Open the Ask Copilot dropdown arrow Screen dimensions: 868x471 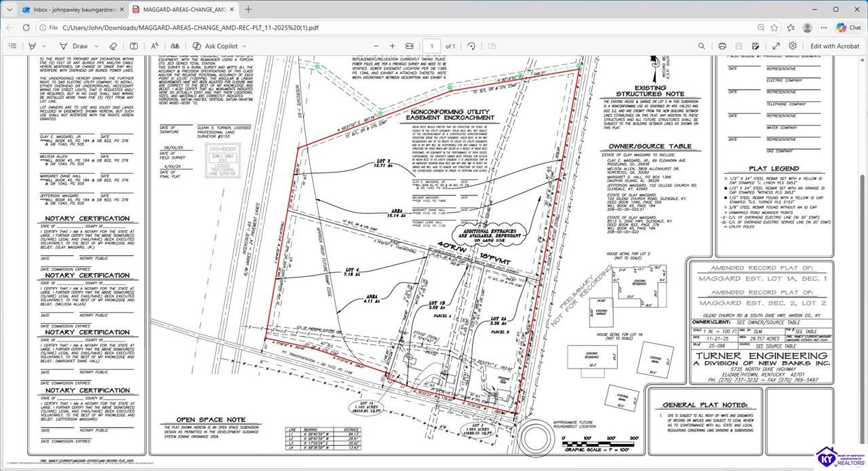click(x=246, y=45)
